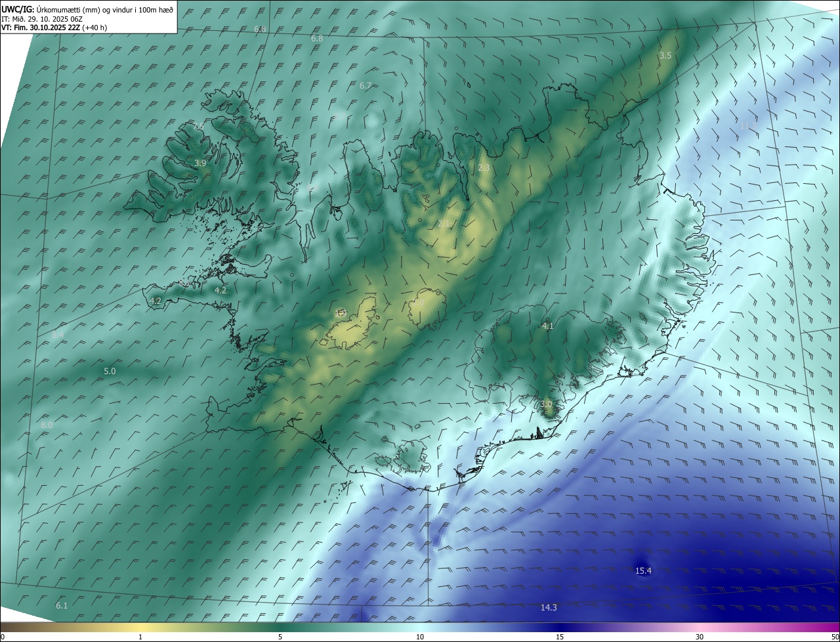Click the 50 tick on the colour scale

(x=835, y=637)
